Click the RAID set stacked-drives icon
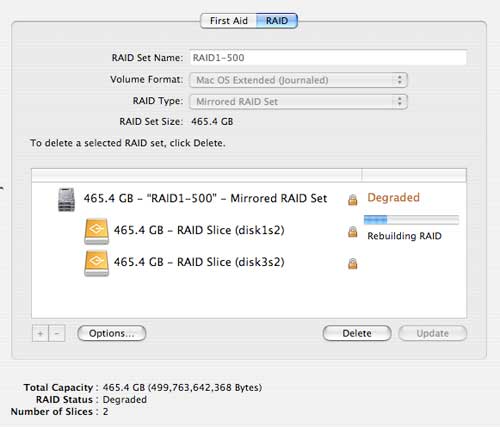The image size is (500, 427). point(66,199)
